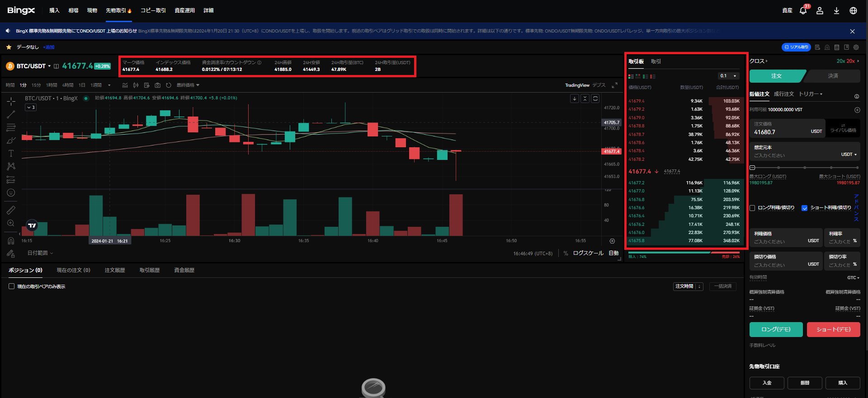Expand the BTC/USDT pair dropdown
This screenshot has width=868, height=398.
pos(49,66)
